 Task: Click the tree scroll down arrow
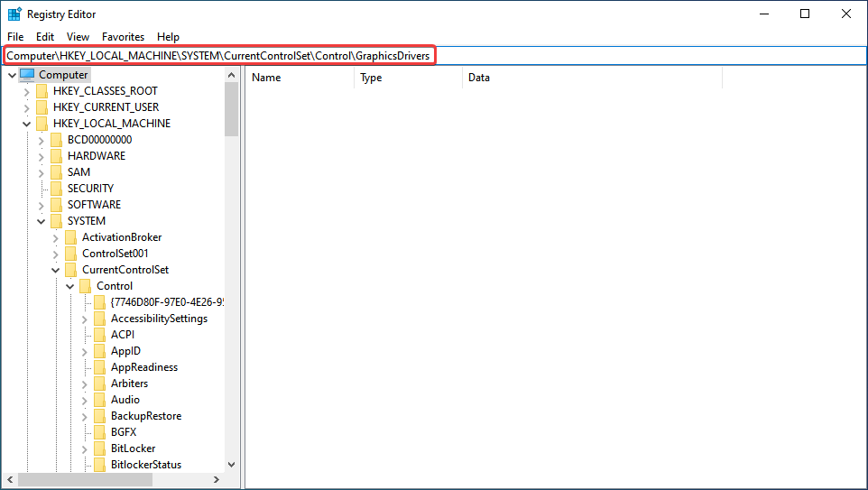coord(231,465)
